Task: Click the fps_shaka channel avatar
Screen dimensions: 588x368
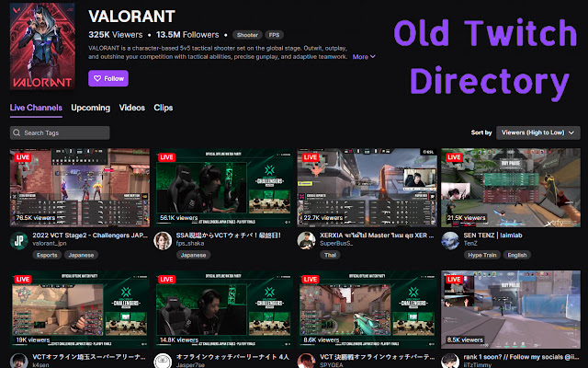Action: click(x=163, y=240)
